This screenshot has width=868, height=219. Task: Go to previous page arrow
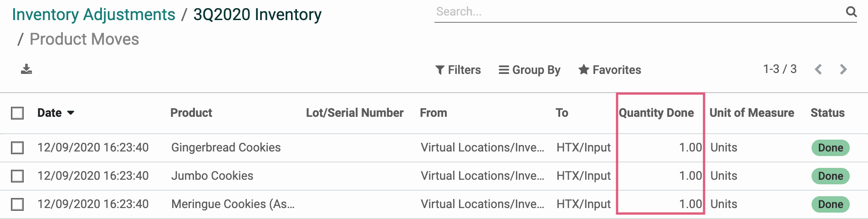point(818,69)
